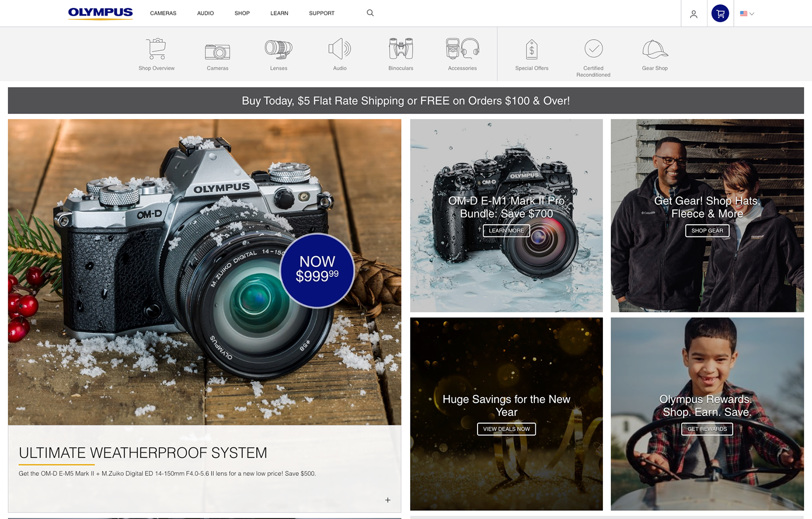Image resolution: width=812 pixels, height=519 pixels.
Task: Select the Cameras category icon
Action: [218, 51]
